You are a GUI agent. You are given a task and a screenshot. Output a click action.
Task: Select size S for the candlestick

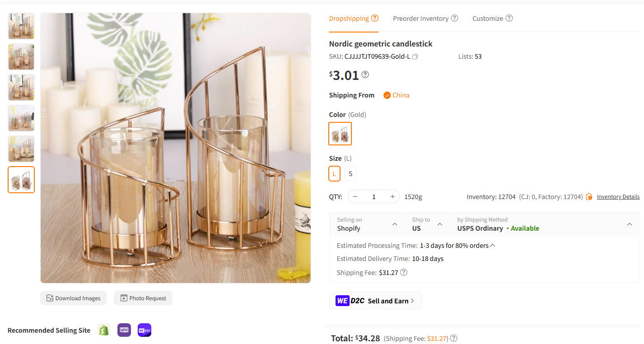(x=350, y=173)
